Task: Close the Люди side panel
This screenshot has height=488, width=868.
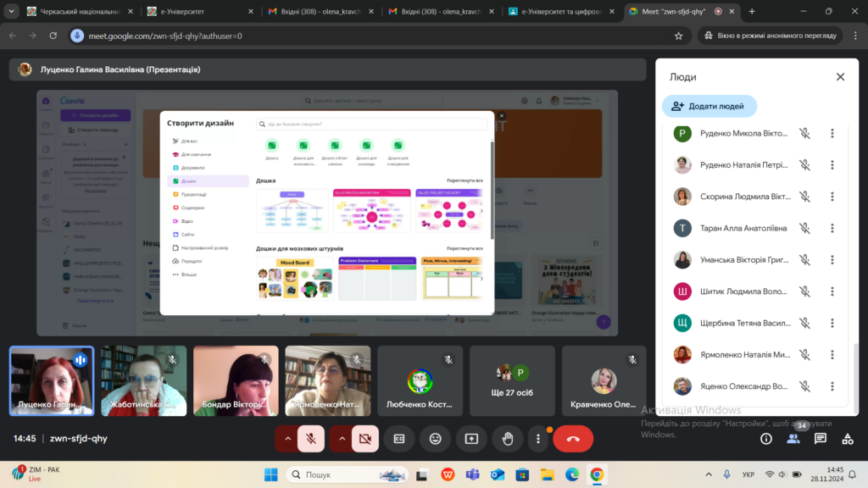Action: point(840,77)
